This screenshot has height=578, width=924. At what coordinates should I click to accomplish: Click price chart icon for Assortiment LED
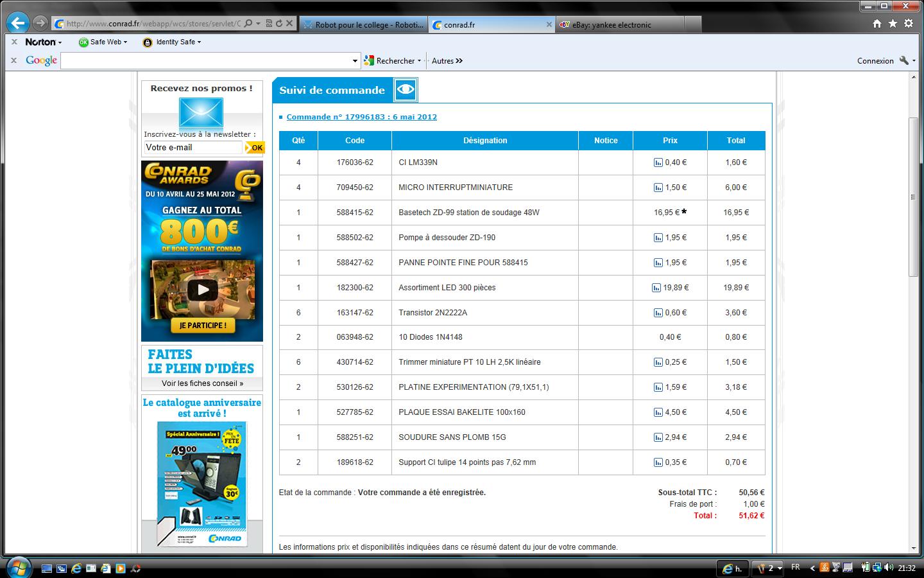click(656, 288)
